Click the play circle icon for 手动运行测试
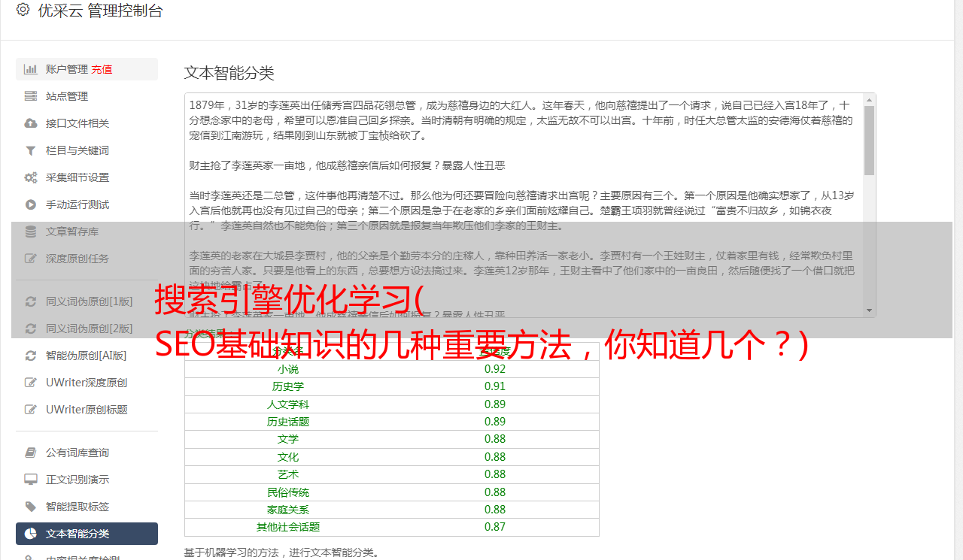Screen dimensions: 963x560 (31, 204)
